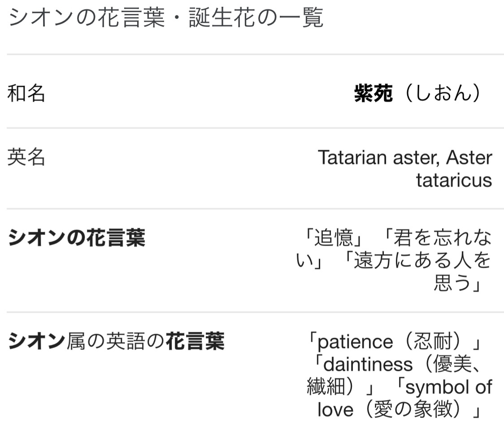Select the bold シオンの花言葉 row label
The width and height of the screenshot is (504, 430).
point(77,239)
